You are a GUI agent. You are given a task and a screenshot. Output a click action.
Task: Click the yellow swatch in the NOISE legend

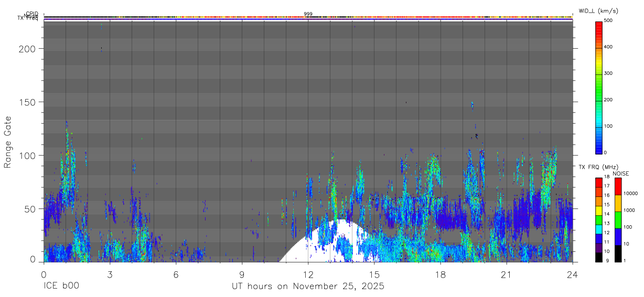coord(618,203)
